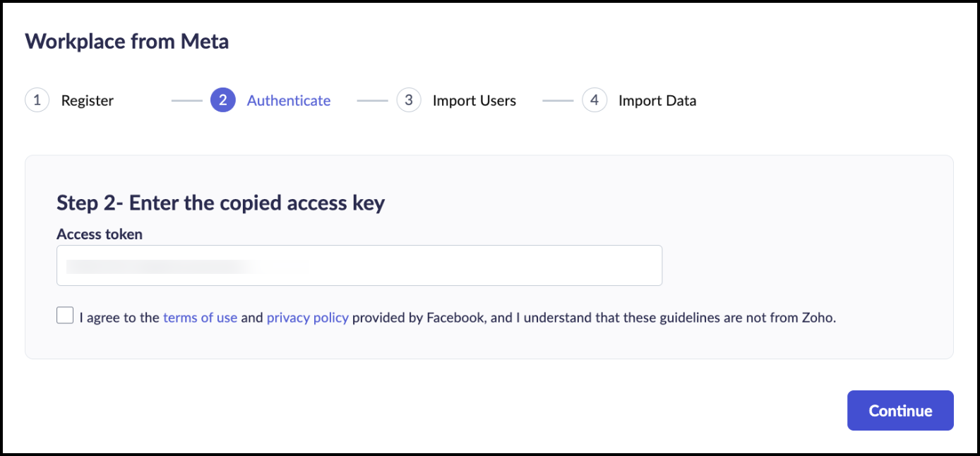Click the connector line between Register and Authenticate
Image resolution: width=980 pixels, height=456 pixels.
[x=187, y=101]
